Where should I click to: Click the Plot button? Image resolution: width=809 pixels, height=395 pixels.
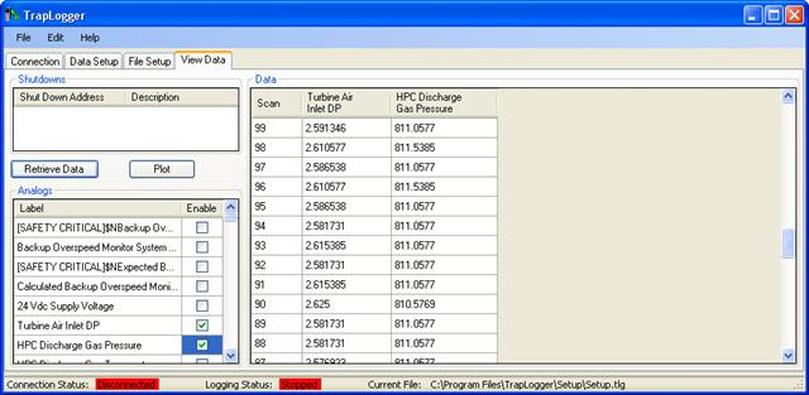[x=161, y=169]
